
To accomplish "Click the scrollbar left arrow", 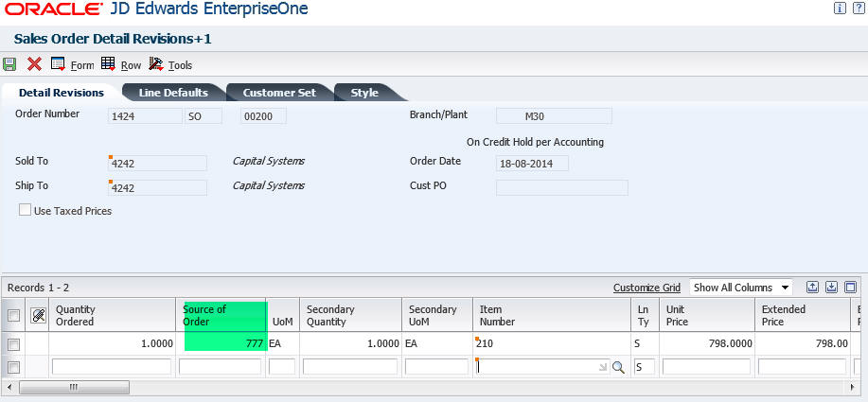I will 8,387.
